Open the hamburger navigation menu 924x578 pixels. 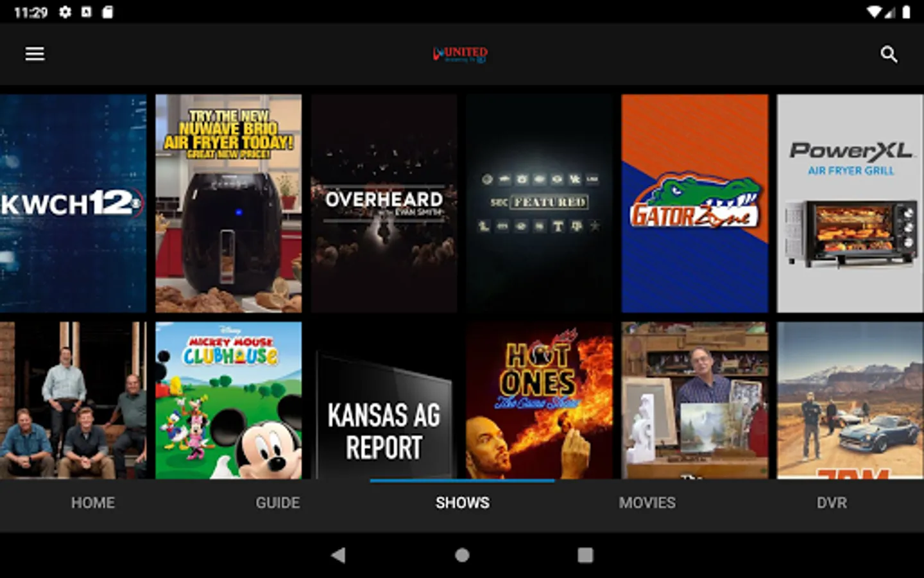(x=35, y=54)
